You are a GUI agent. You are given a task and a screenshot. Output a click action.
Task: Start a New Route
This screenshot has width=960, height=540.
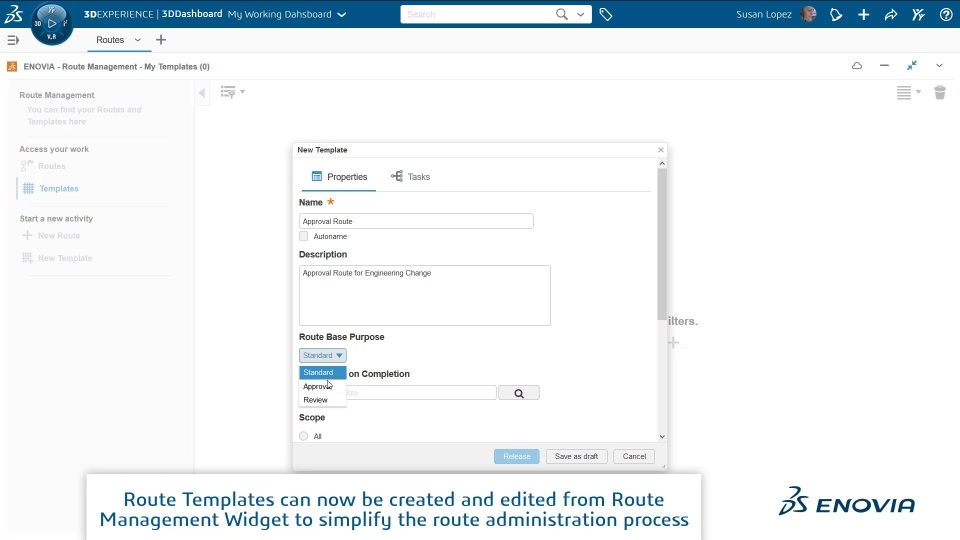59,236
